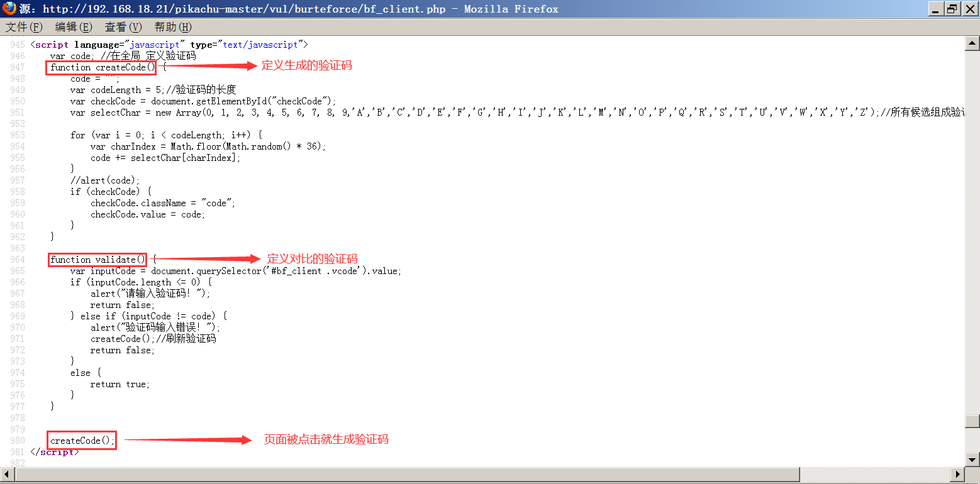
Task: Click vertical scrollbar down arrow
Action: click(972, 459)
